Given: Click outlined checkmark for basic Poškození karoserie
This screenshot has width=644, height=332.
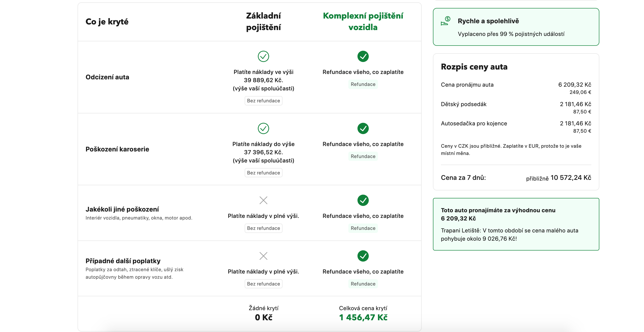Looking at the screenshot, I should 263,128.
